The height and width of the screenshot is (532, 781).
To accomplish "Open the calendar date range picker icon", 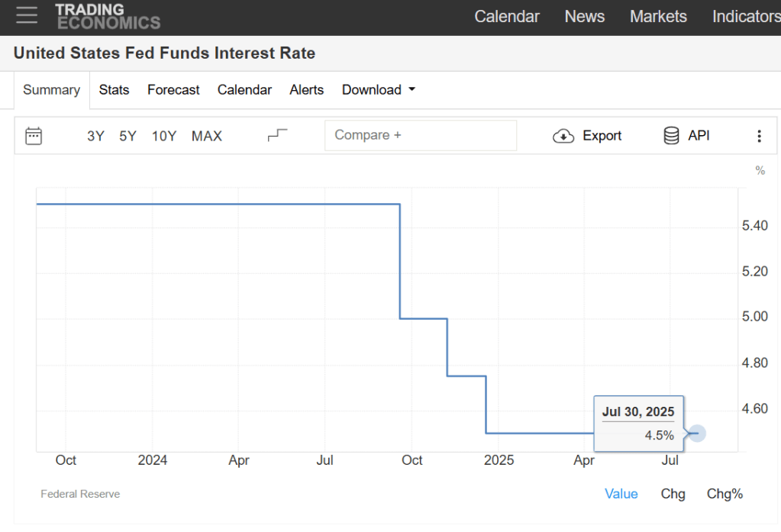I will click(x=34, y=136).
